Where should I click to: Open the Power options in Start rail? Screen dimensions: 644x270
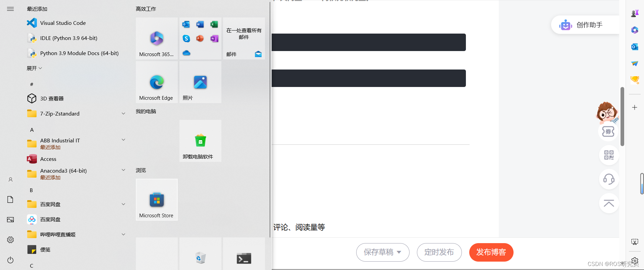[x=10, y=260]
